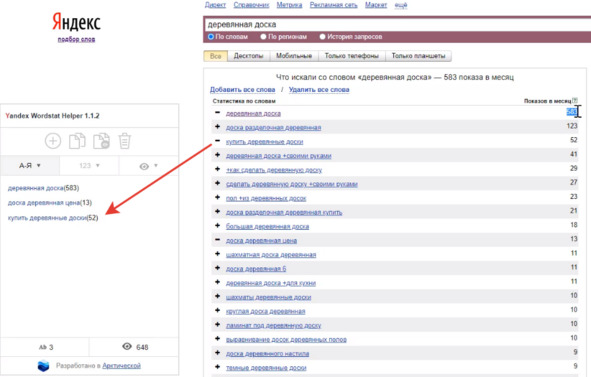Click plus icon beside 'большая деревянная доска'
591x377 pixels.
pyautogui.click(x=217, y=225)
